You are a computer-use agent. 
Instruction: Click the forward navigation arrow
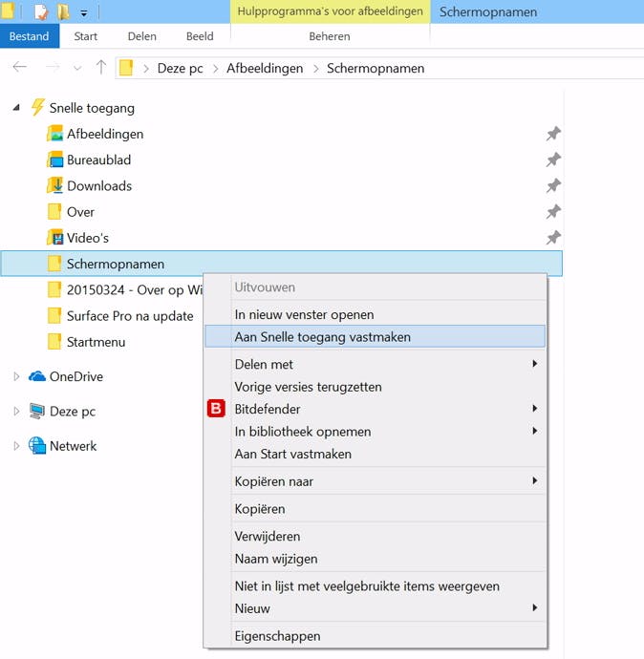coord(53,67)
